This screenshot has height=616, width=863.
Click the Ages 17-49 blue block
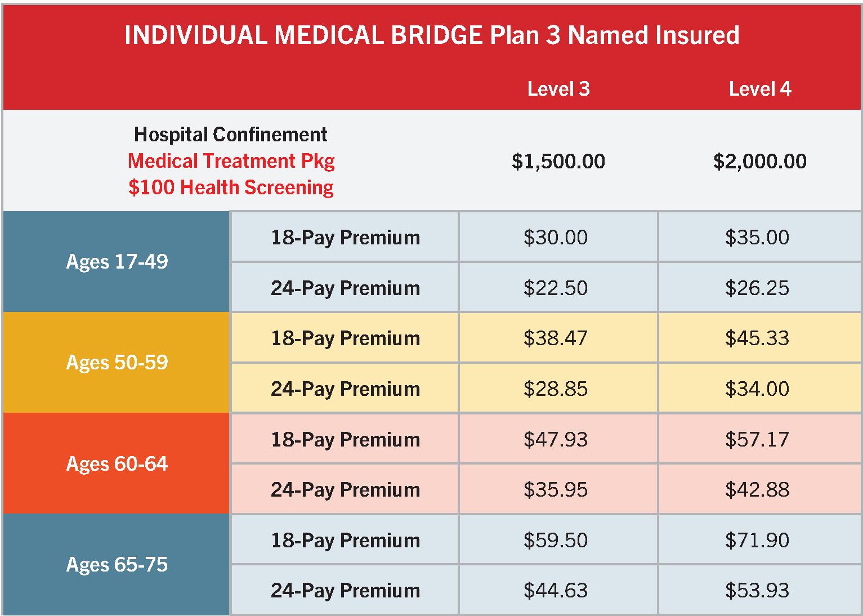(x=117, y=262)
